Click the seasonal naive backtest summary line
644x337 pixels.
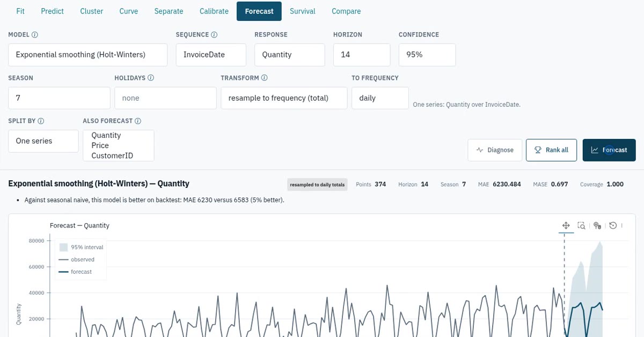[x=155, y=200]
